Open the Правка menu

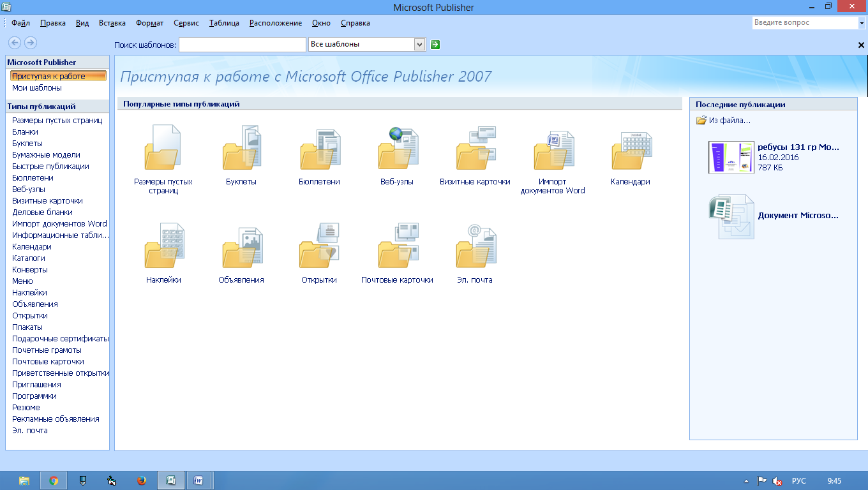click(x=52, y=23)
